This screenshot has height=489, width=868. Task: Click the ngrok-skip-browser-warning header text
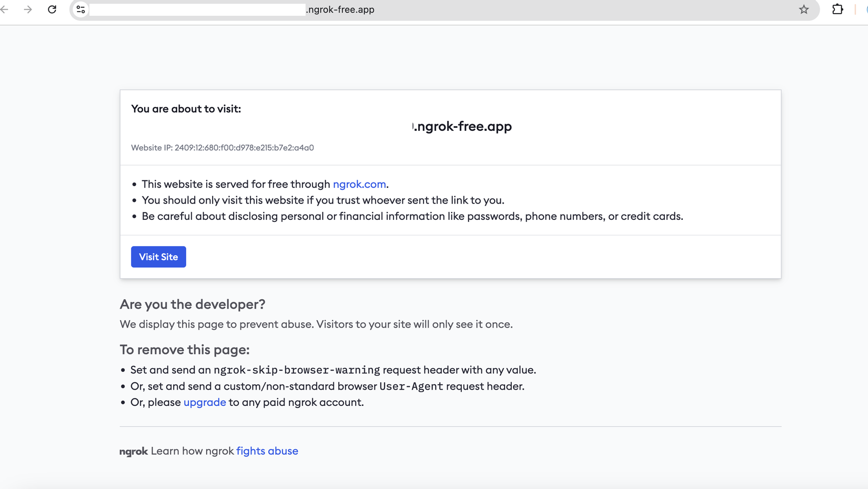297,370
